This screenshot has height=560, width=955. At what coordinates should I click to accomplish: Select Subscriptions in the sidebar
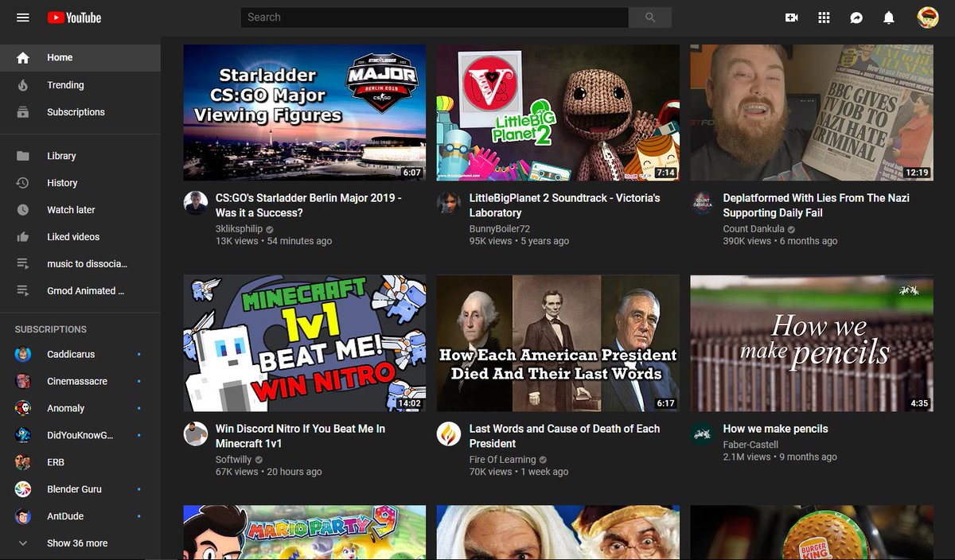point(80,112)
